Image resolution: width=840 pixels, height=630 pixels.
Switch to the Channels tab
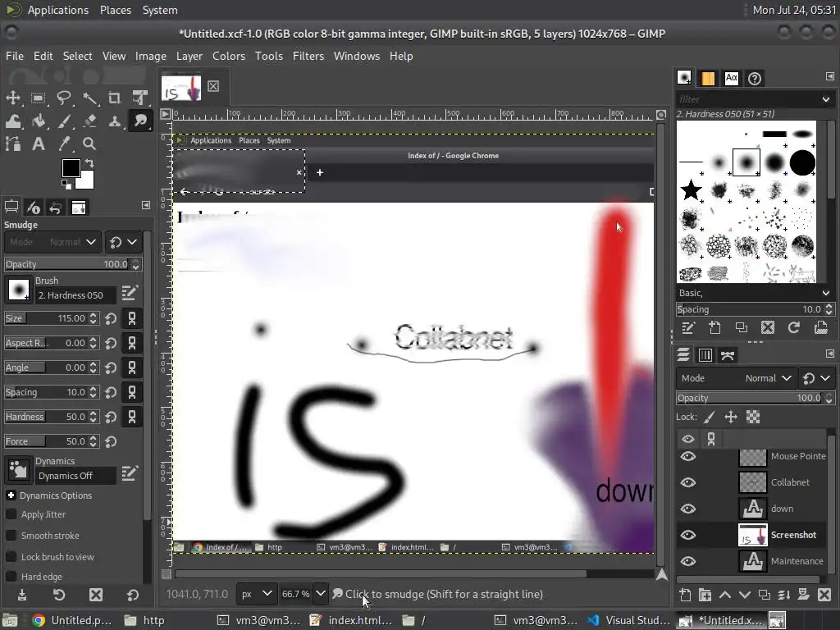coord(705,355)
